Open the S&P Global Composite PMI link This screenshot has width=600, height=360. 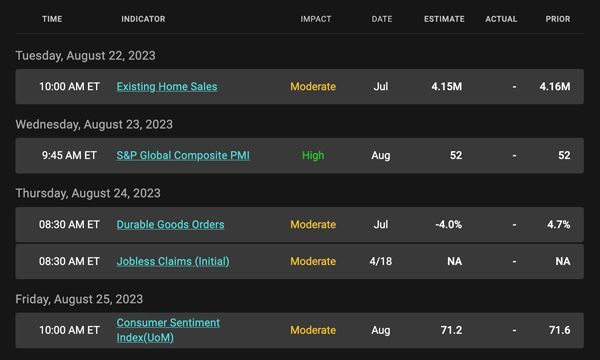click(183, 155)
